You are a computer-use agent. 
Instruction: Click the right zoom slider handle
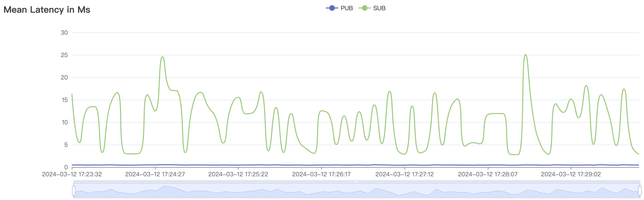pyautogui.click(x=640, y=191)
